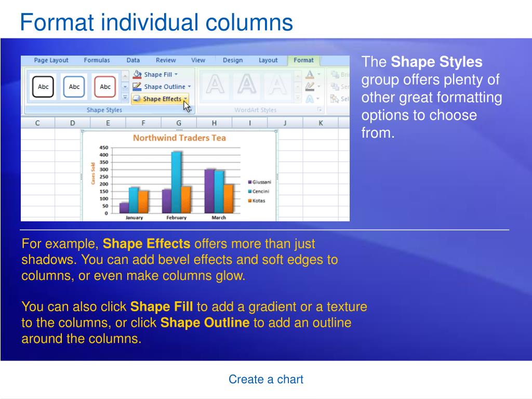532x399 pixels.
Task: Click the February axis label
Action: coord(177,218)
